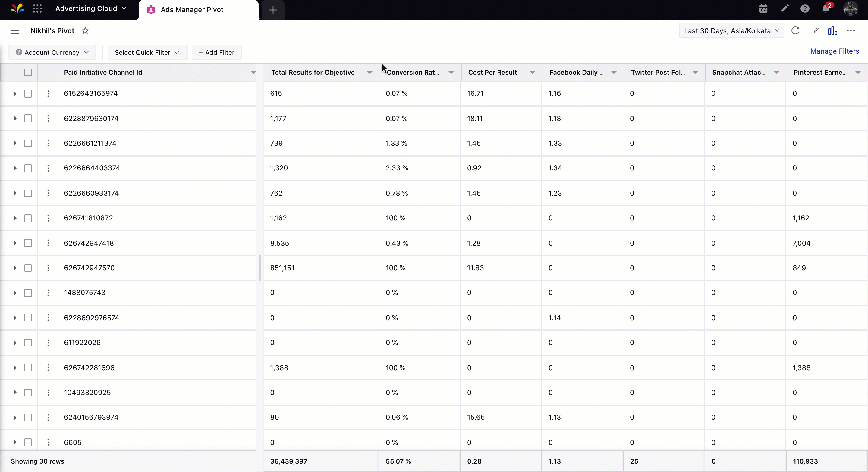Click the calendar icon in top right
The width and height of the screenshot is (868, 472).
click(x=763, y=8)
